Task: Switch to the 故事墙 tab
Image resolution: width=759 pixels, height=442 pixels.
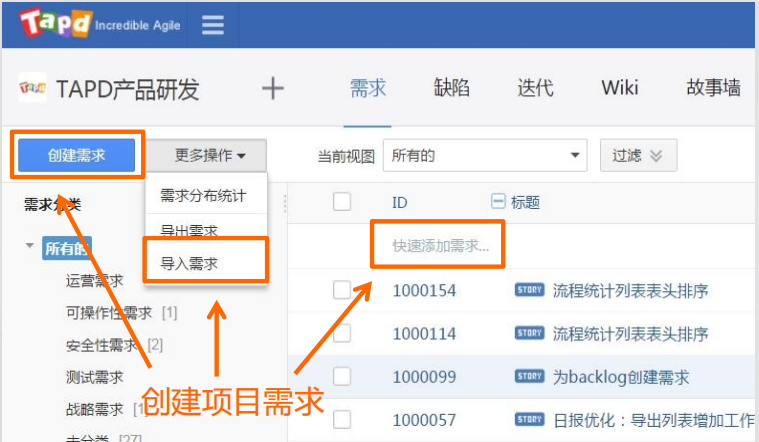Action: [x=713, y=89]
